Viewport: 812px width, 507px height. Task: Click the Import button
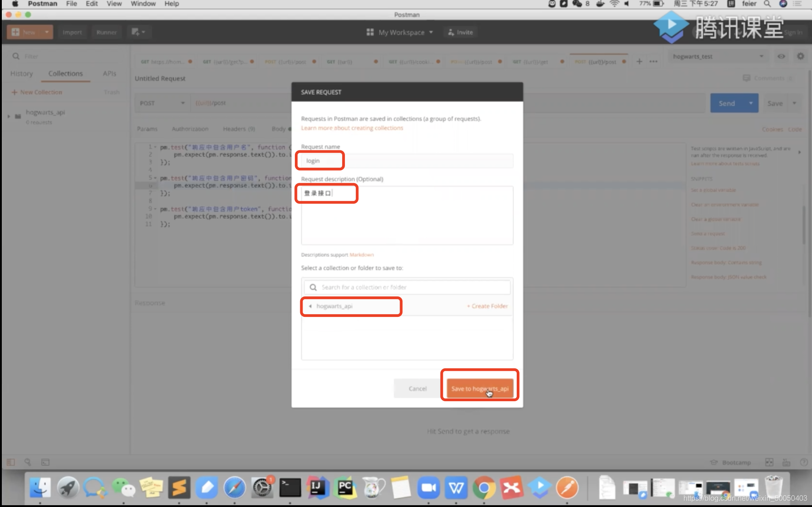72,32
